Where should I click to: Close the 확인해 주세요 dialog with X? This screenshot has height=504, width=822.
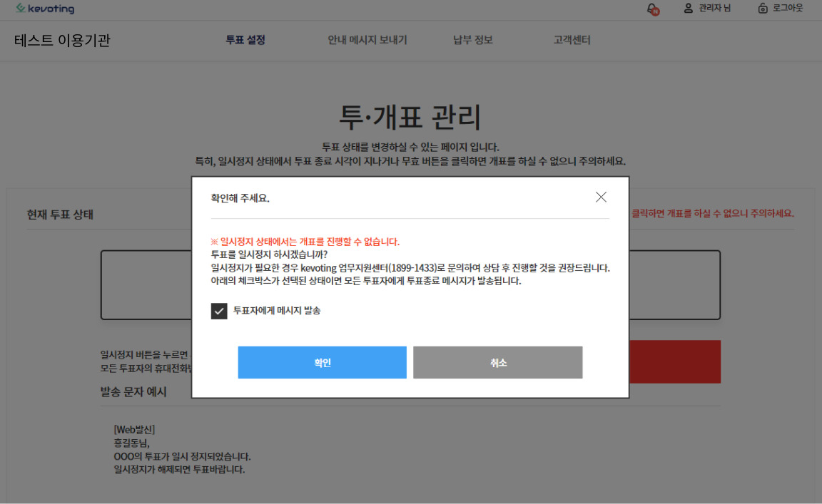pyautogui.click(x=601, y=197)
